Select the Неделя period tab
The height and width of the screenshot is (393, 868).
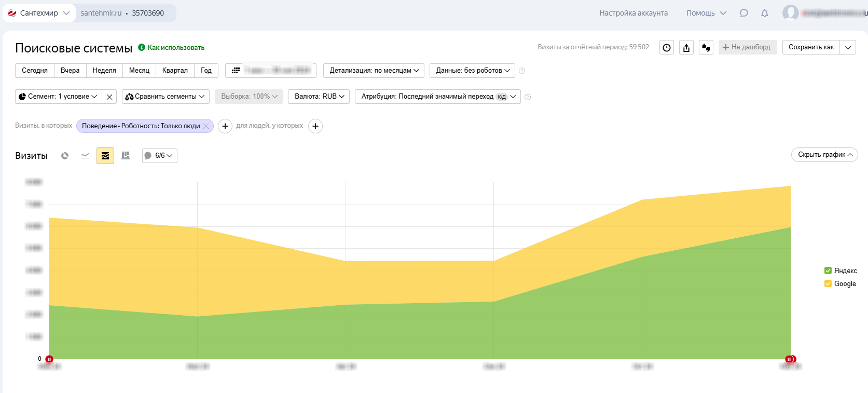pyautogui.click(x=104, y=71)
